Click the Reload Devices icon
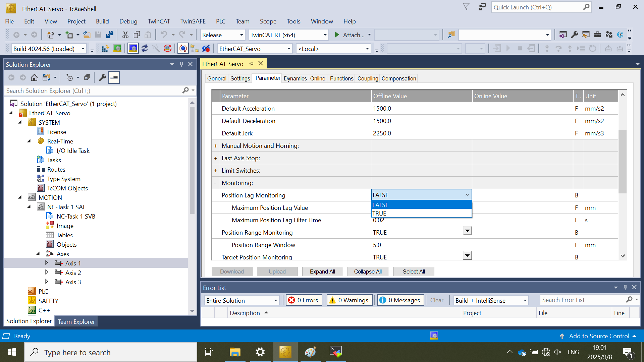This screenshot has height=362, width=644. (145, 49)
